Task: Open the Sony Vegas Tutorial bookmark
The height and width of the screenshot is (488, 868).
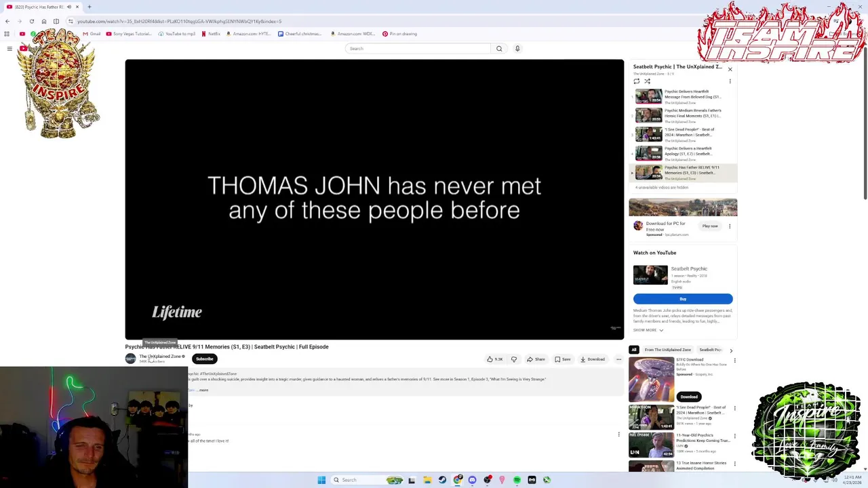Action: click(x=129, y=34)
